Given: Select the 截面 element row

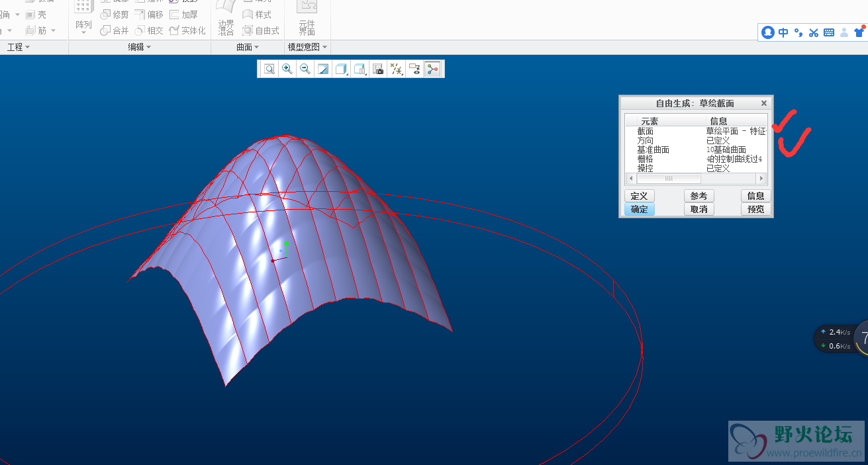Looking at the screenshot, I should tap(696, 131).
